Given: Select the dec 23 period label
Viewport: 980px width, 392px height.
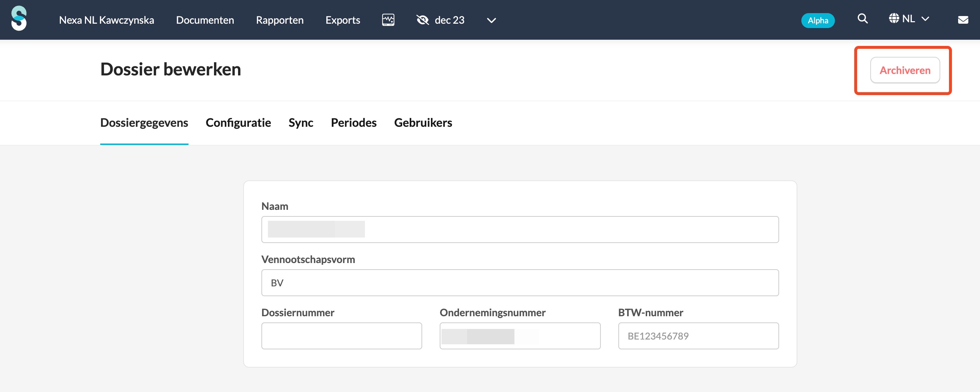Looking at the screenshot, I should (x=449, y=20).
